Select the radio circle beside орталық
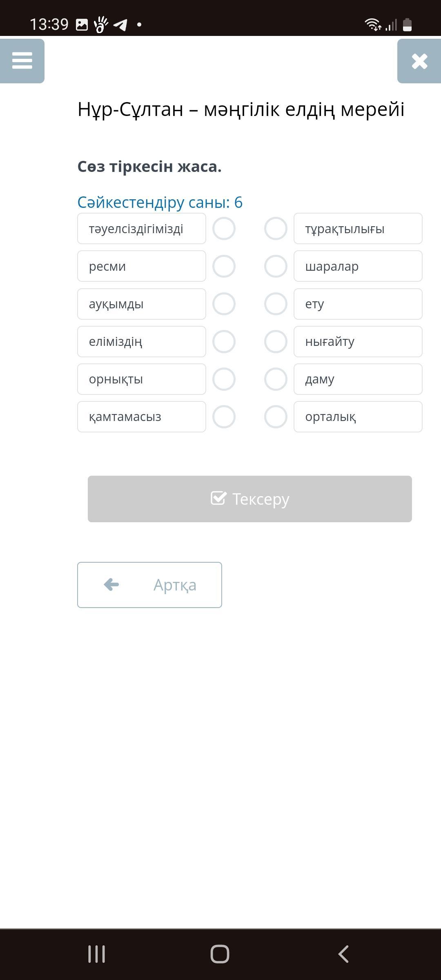The image size is (441, 980). click(276, 416)
